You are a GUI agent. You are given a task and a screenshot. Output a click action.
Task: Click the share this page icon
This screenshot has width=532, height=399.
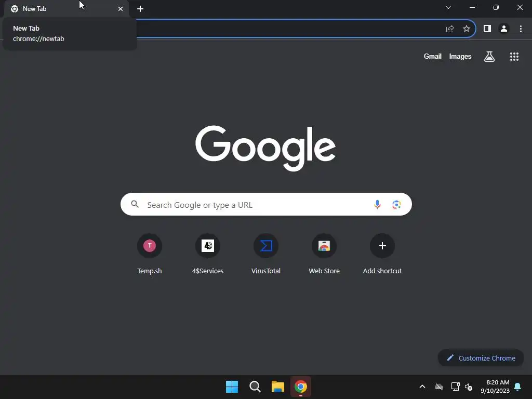pyautogui.click(x=450, y=29)
